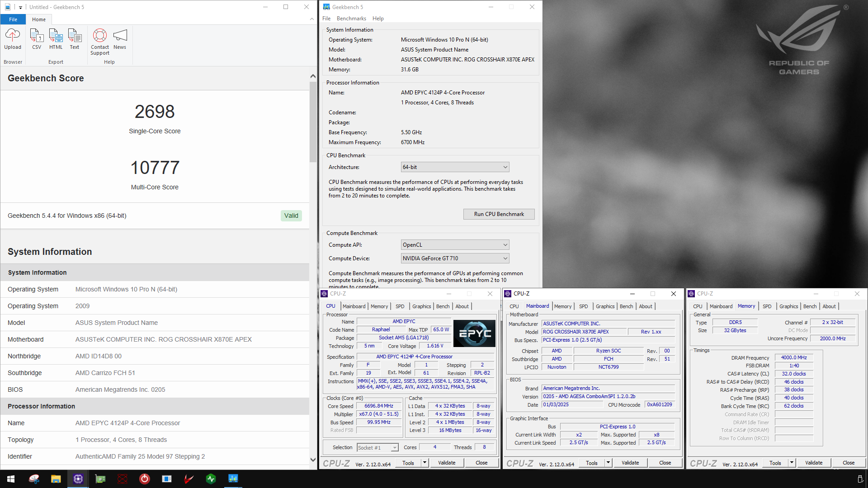Click Close button in first CPU-Z window
The width and height of the screenshot is (868, 488).
481,463
